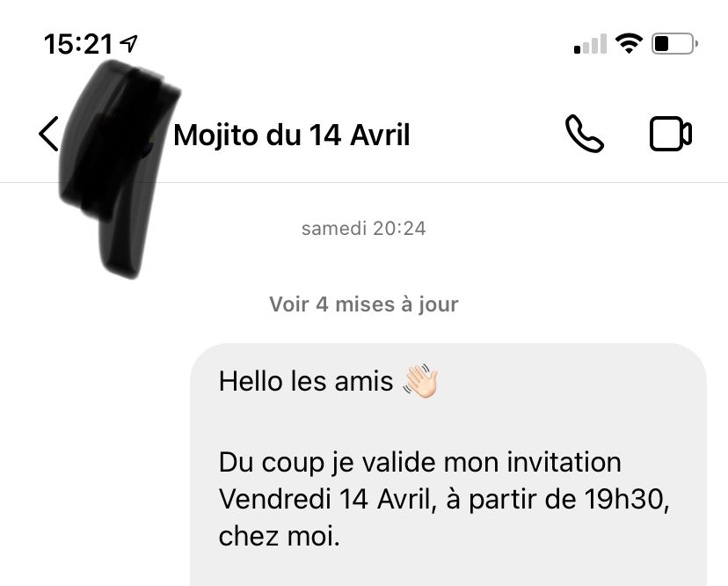Tap the 15:21 clock in status bar
The image size is (728, 586).
click(x=78, y=44)
